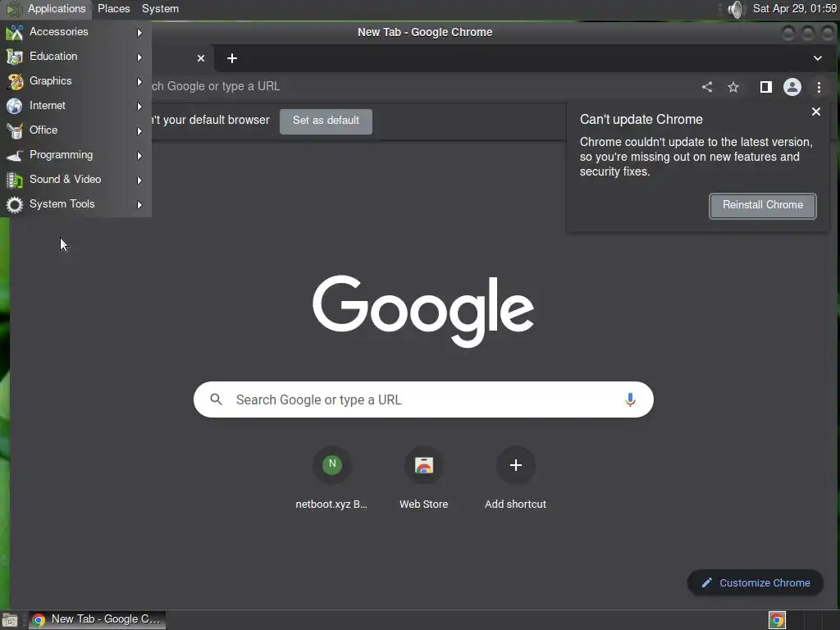Expand the Accessories submenu arrow

click(x=139, y=33)
